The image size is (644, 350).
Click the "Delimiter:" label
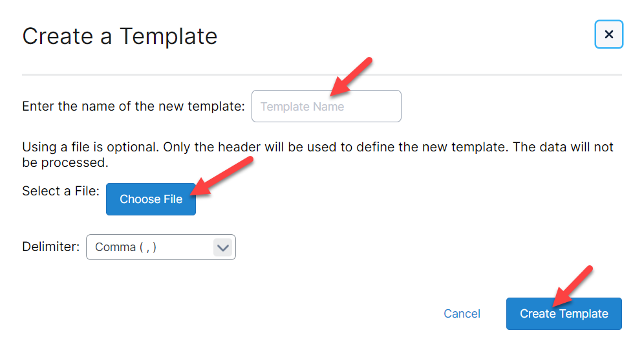pyautogui.click(x=51, y=246)
